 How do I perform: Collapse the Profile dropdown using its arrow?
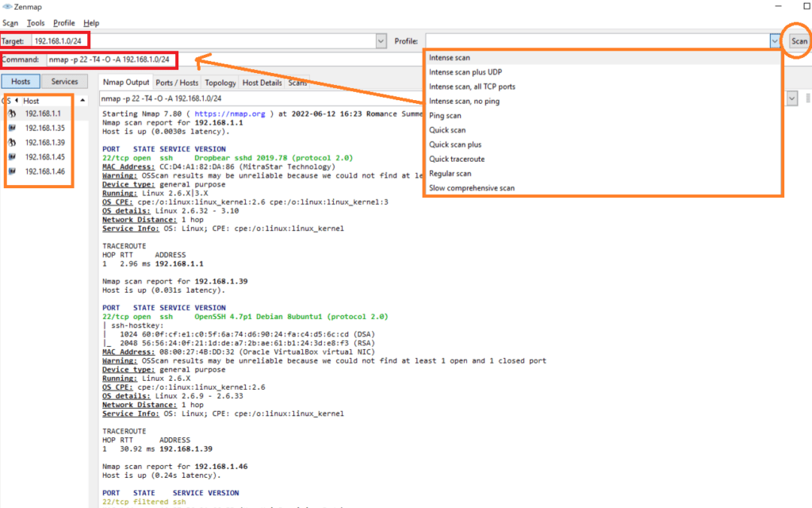click(x=775, y=41)
